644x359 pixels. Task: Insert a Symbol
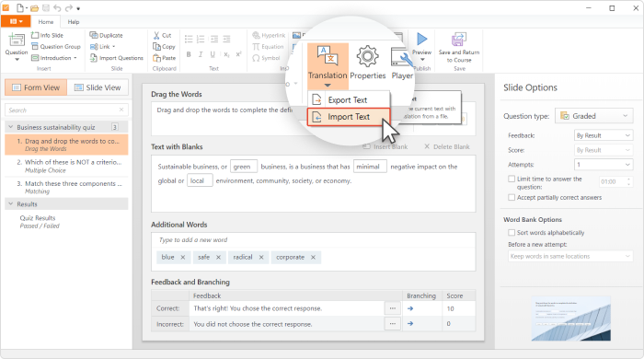tap(266, 58)
